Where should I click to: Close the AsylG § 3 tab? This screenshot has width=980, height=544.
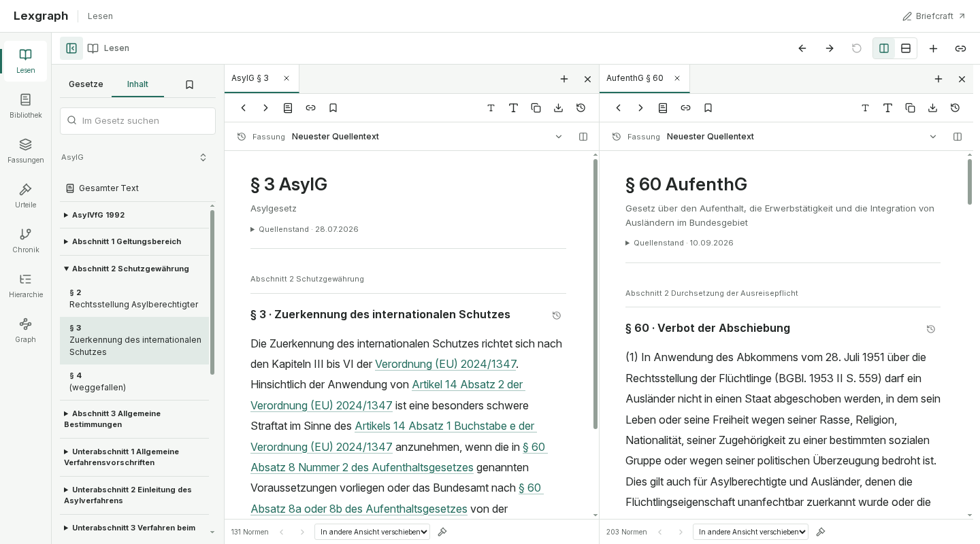point(287,78)
